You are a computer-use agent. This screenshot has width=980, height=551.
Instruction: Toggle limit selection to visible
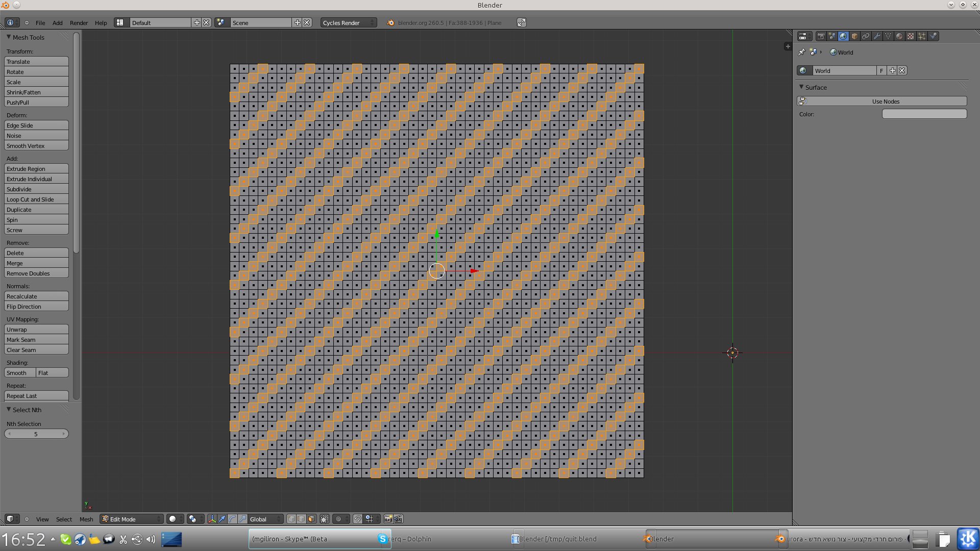325,519
